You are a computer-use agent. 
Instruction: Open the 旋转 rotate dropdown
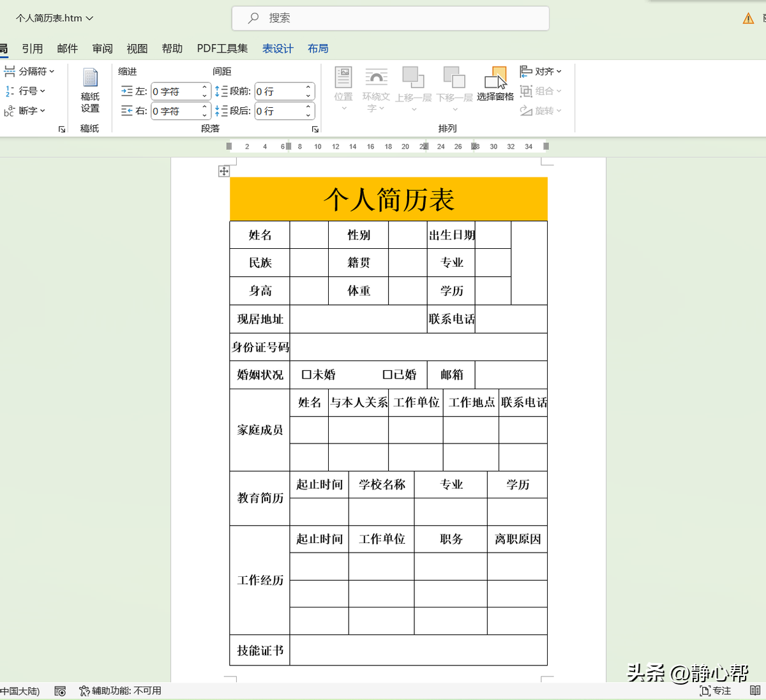click(541, 111)
